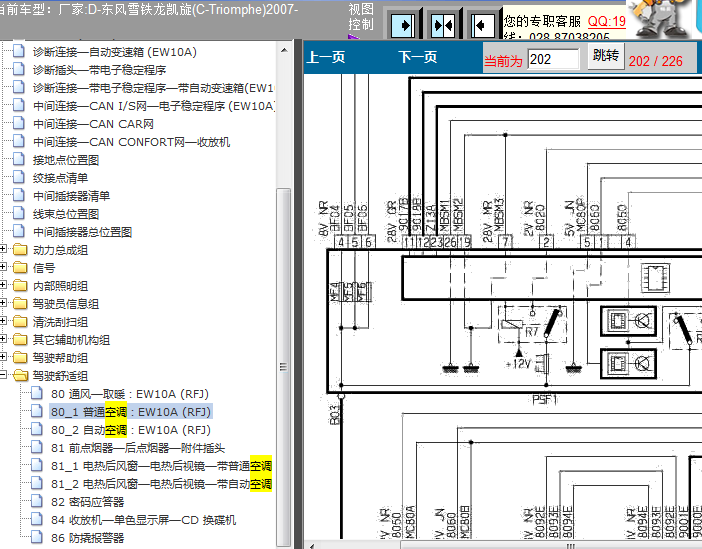Click page icon beside 线束总位置图
Image resolution: width=702 pixels, height=549 pixels.
[x=19, y=213]
